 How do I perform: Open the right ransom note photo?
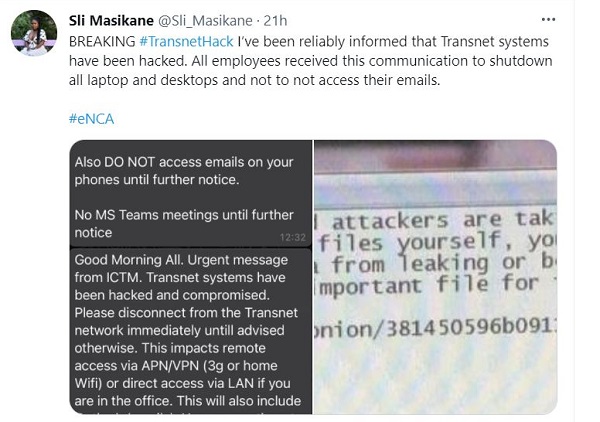tap(436, 280)
